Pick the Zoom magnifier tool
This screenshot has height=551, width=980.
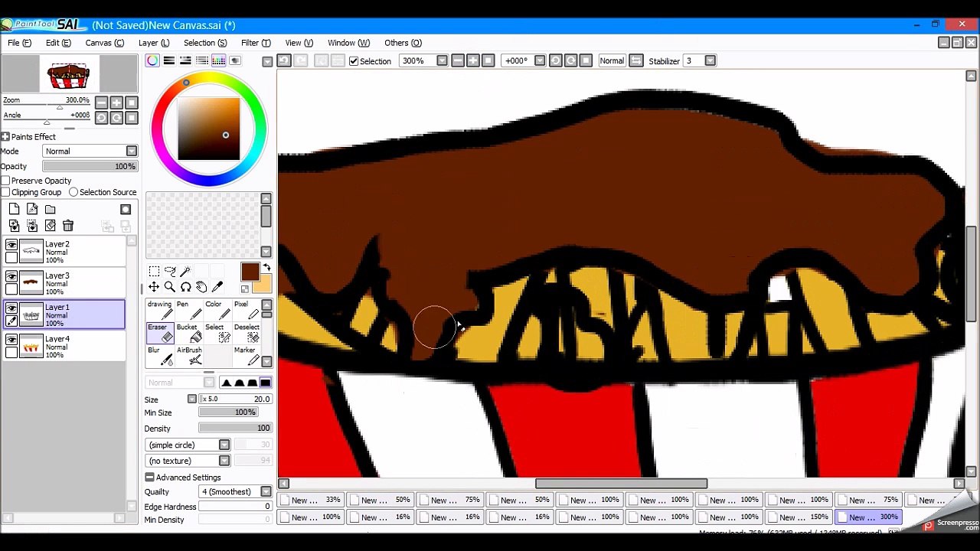click(170, 287)
